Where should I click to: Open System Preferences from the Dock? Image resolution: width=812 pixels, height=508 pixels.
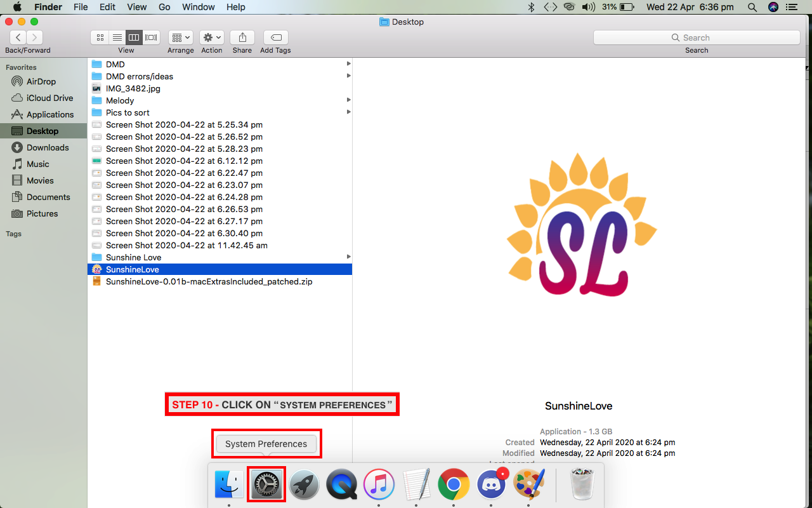[266, 486]
